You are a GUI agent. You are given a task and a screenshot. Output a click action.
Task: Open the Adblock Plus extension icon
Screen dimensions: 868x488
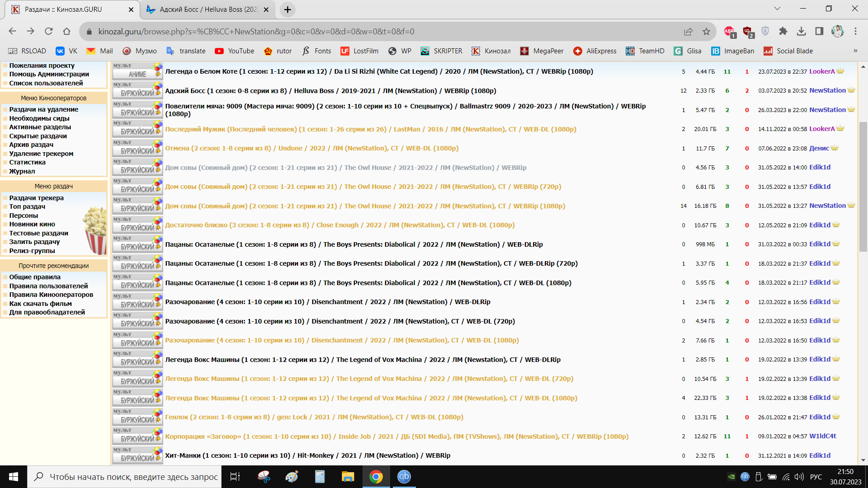tap(729, 31)
